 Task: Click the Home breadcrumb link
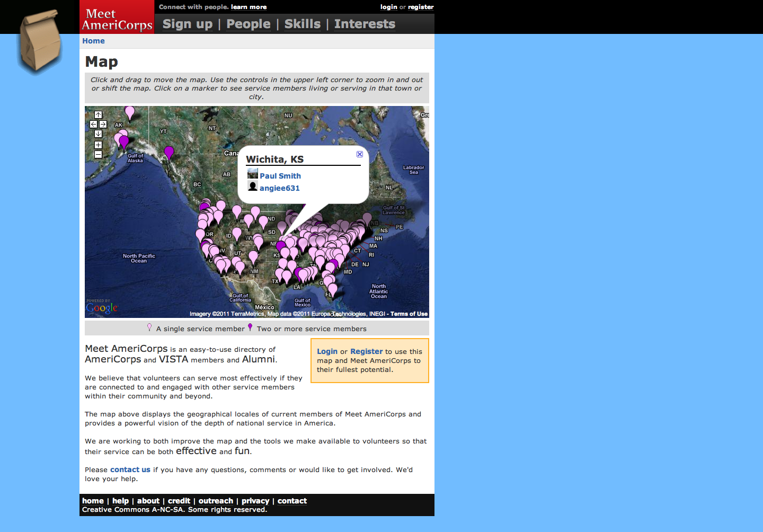pos(93,41)
